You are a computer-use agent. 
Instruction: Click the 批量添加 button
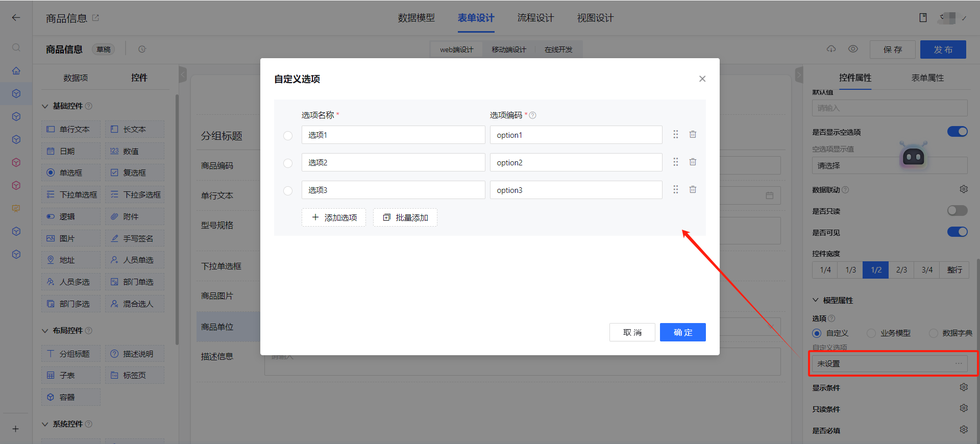click(405, 217)
